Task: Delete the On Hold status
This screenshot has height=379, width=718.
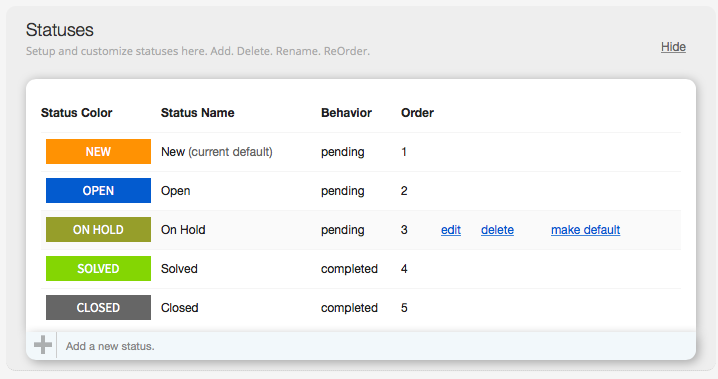Action: pos(497,230)
